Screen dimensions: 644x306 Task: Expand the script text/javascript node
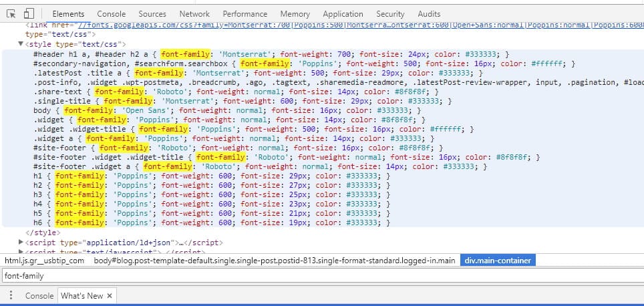[x=21, y=252]
